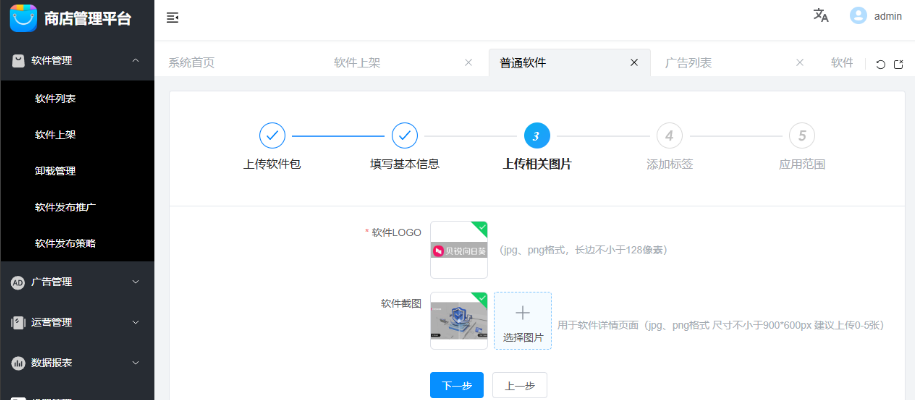The image size is (915, 400).
Task: Open the language translation icon
Action: pos(821,16)
